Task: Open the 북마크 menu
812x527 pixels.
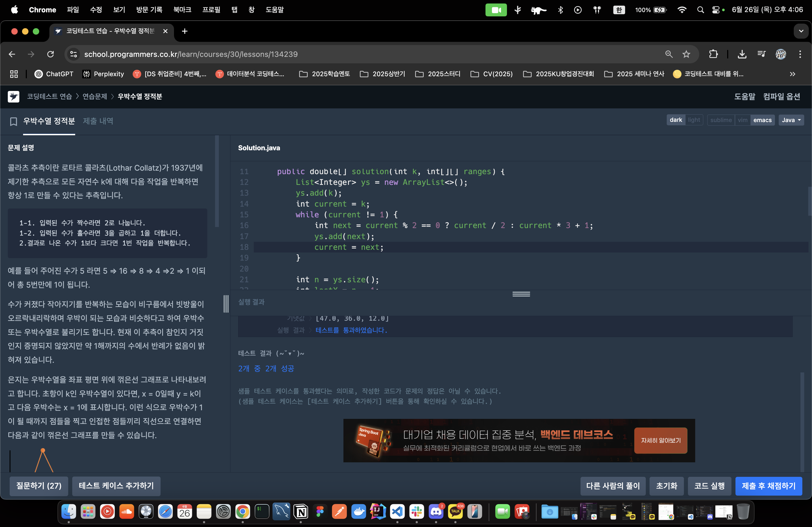Action: click(182, 10)
